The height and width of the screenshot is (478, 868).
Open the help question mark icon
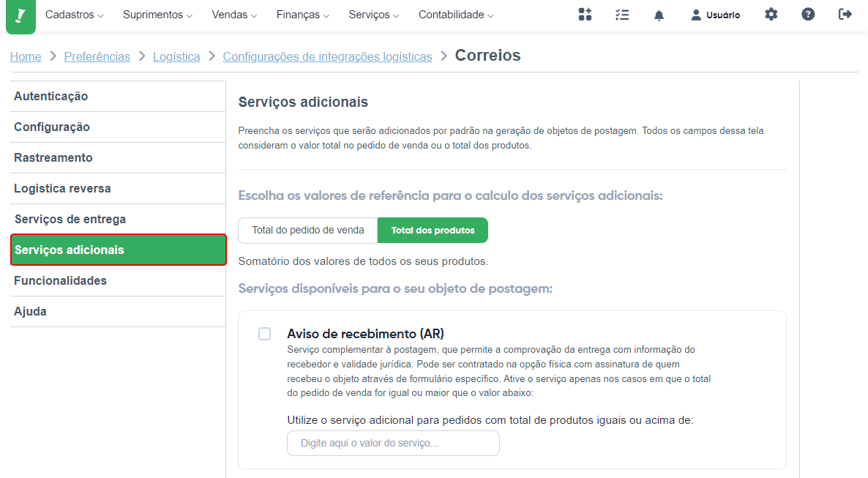tap(808, 15)
